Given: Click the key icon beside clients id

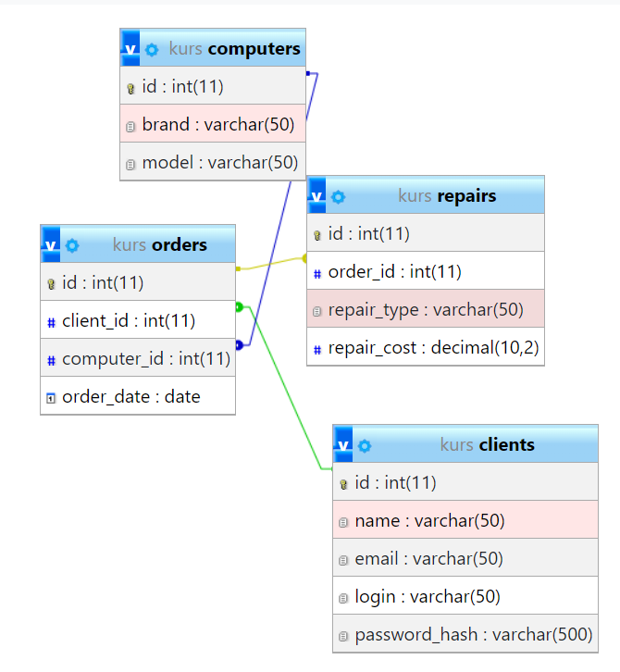Looking at the screenshot, I should pyautogui.click(x=343, y=483).
